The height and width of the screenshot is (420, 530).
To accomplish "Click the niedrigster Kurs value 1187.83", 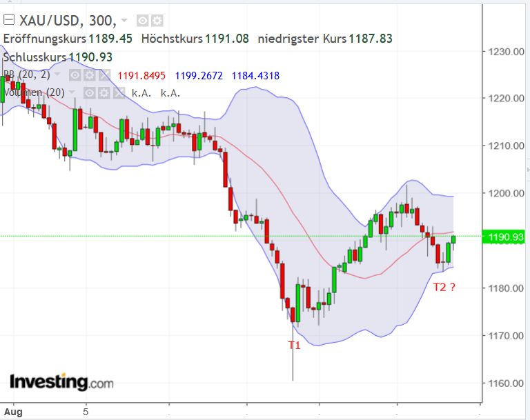I will [x=371, y=39].
